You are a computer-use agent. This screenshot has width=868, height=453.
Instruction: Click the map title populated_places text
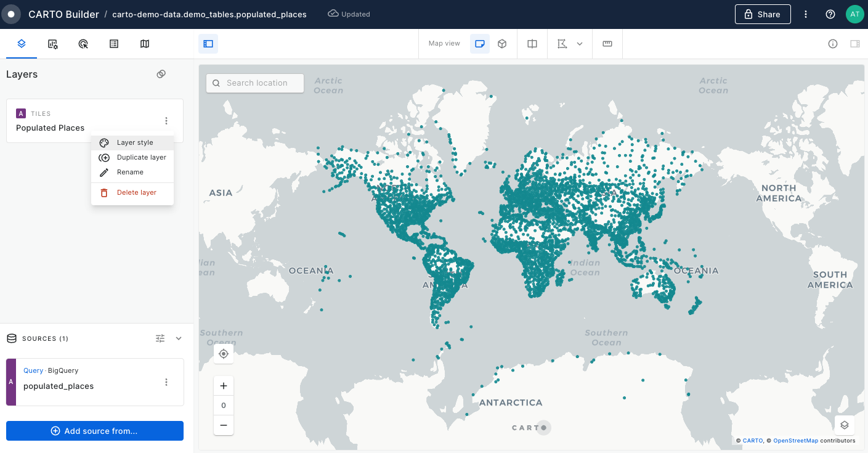click(209, 14)
